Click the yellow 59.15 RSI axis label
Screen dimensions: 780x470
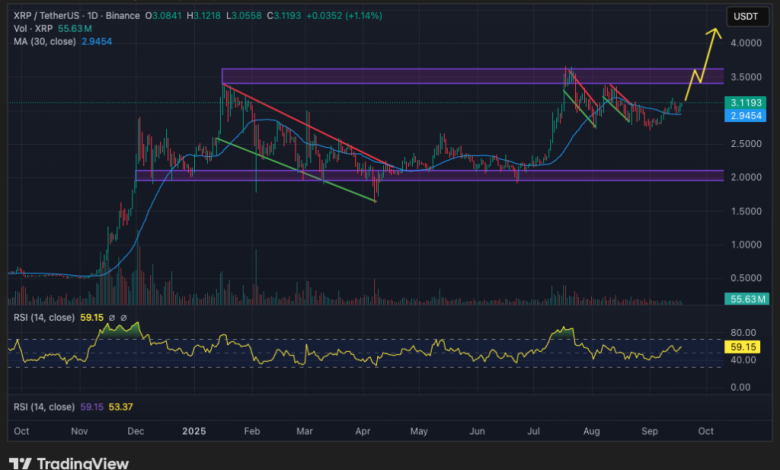coord(744,346)
